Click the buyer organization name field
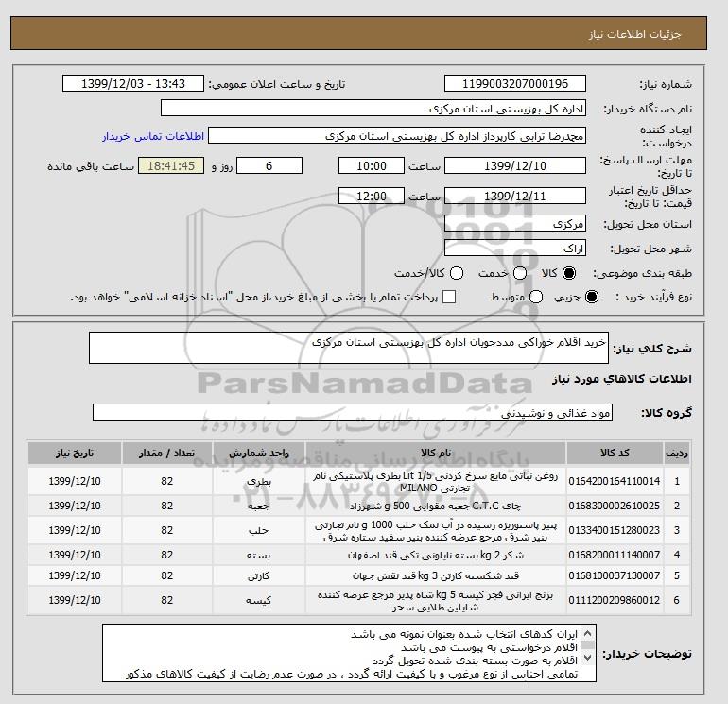Viewport: 728px width, 704px height. click(373, 108)
